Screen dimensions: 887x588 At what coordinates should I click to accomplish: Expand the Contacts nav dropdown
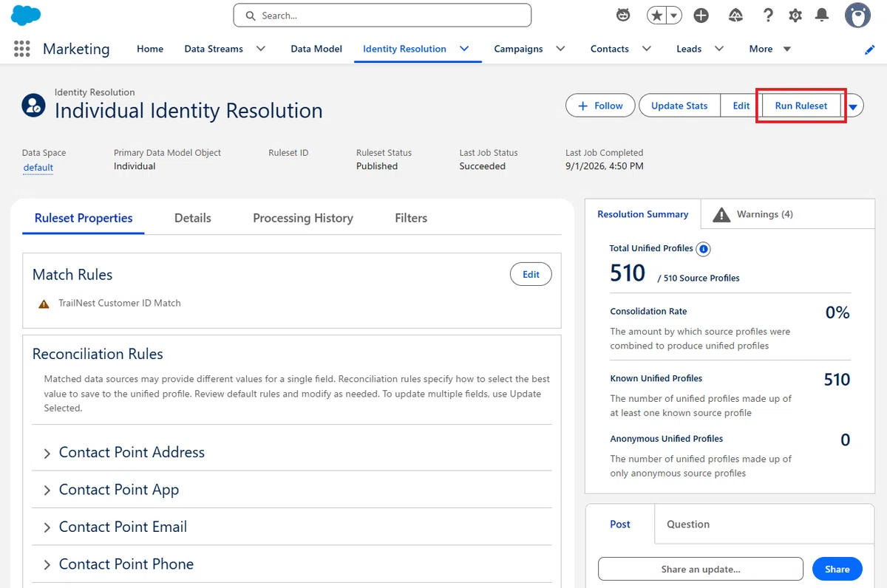point(646,49)
